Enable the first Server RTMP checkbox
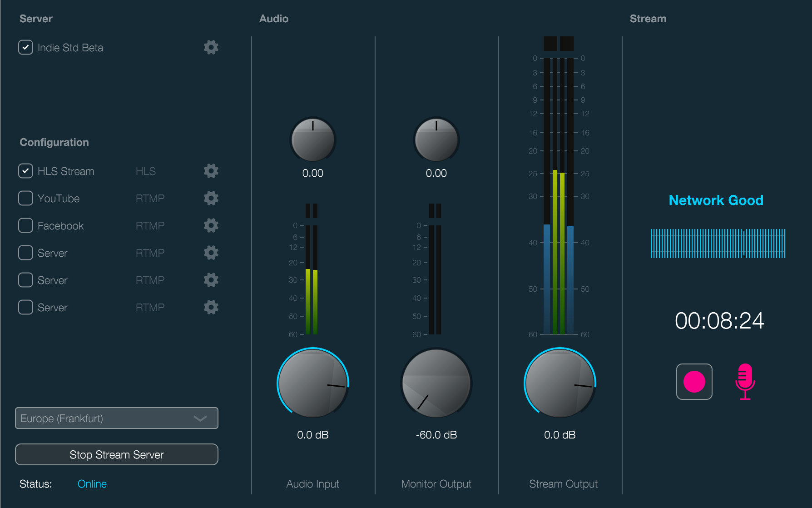The image size is (812, 508). 25,253
